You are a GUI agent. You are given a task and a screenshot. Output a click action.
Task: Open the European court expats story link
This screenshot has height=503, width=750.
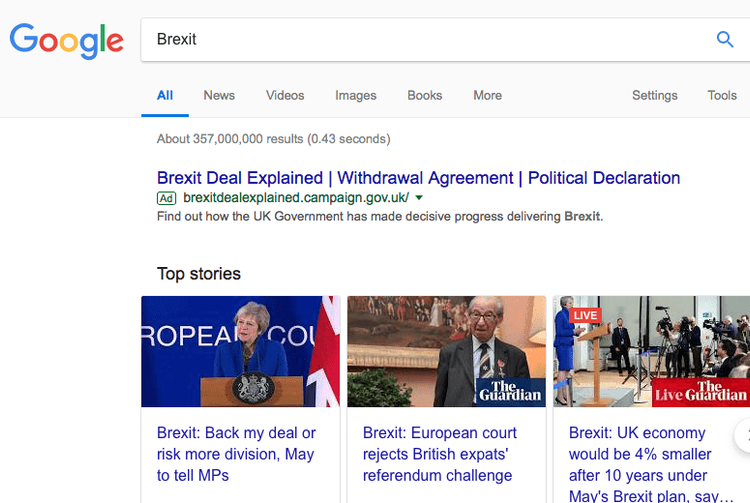(x=440, y=454)
